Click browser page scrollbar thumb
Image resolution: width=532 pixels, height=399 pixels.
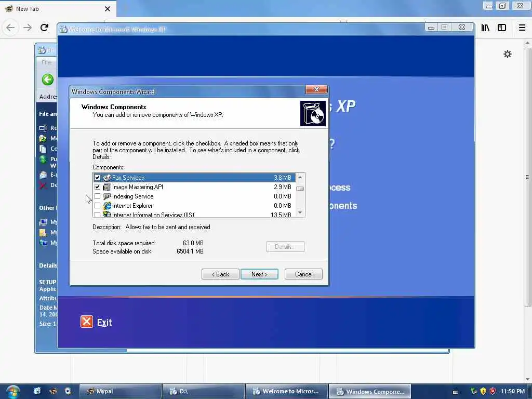[x=527, y=177]
